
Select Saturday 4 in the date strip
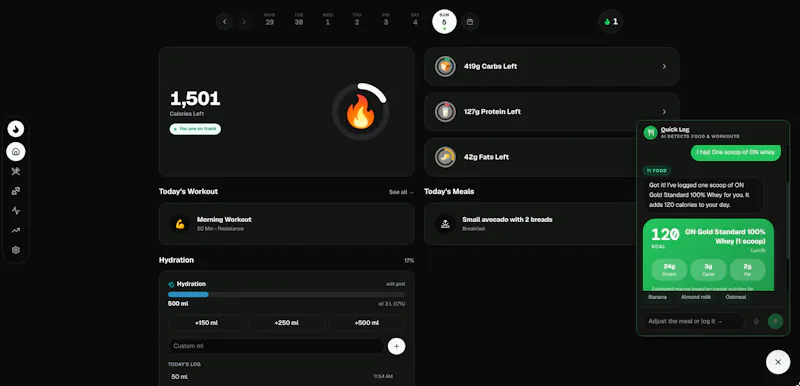point(415,19)
